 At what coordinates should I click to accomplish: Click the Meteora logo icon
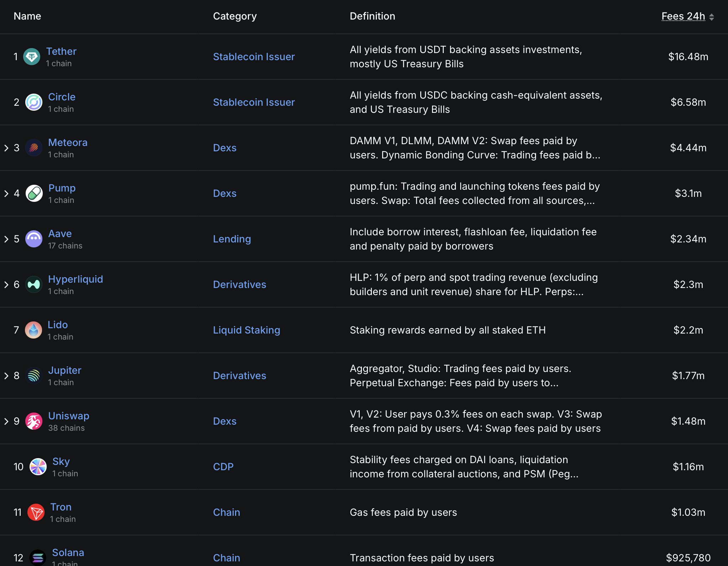point(34,148)
